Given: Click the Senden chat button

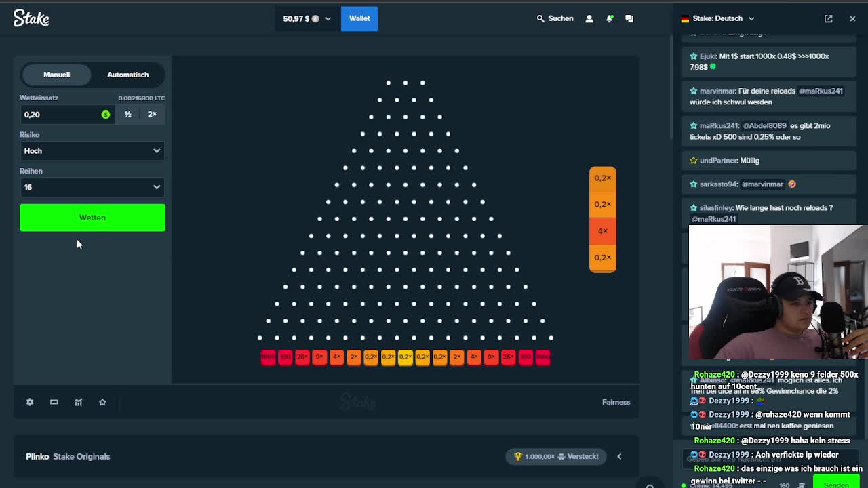Looking at the screenshot, I should (835, 485).
